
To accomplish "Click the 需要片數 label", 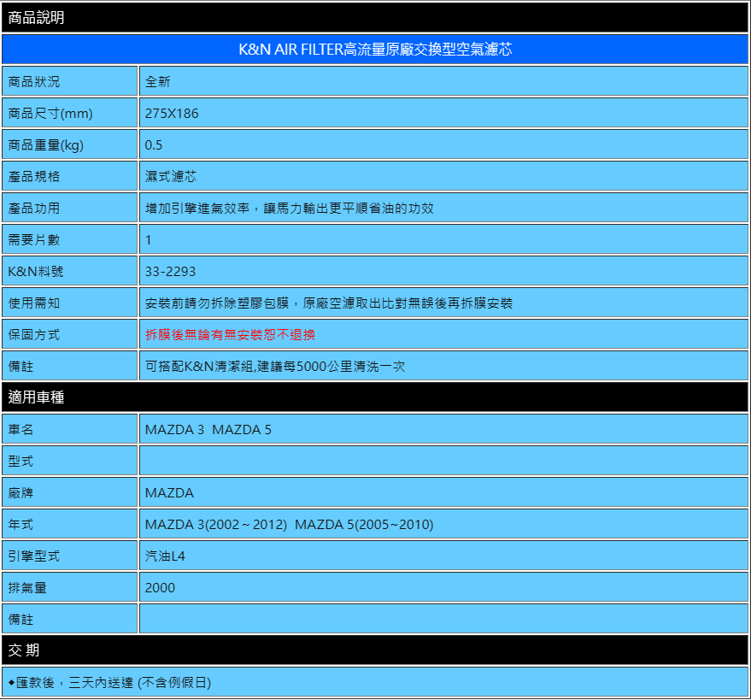I will (34, 240).
